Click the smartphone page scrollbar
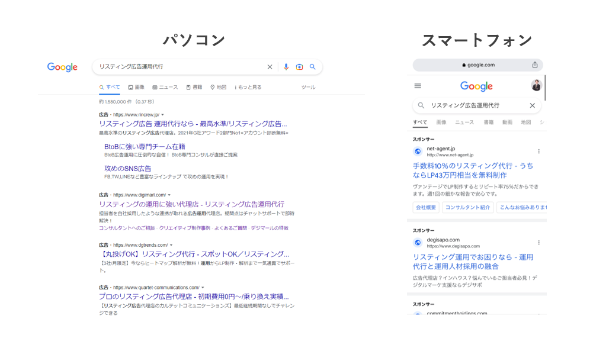 point(545,88)
